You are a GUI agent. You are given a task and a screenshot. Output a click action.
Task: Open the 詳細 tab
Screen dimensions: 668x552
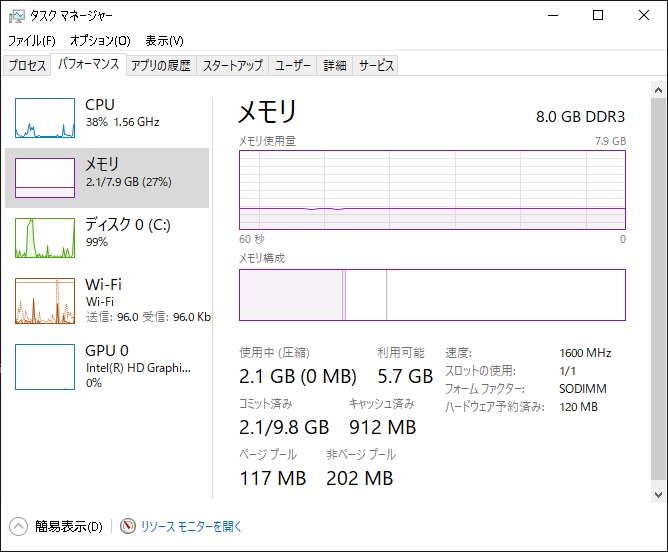334,66
